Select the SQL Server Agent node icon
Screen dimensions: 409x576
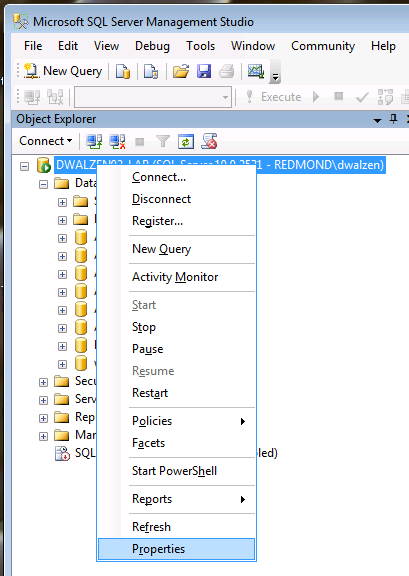point(62,453)
